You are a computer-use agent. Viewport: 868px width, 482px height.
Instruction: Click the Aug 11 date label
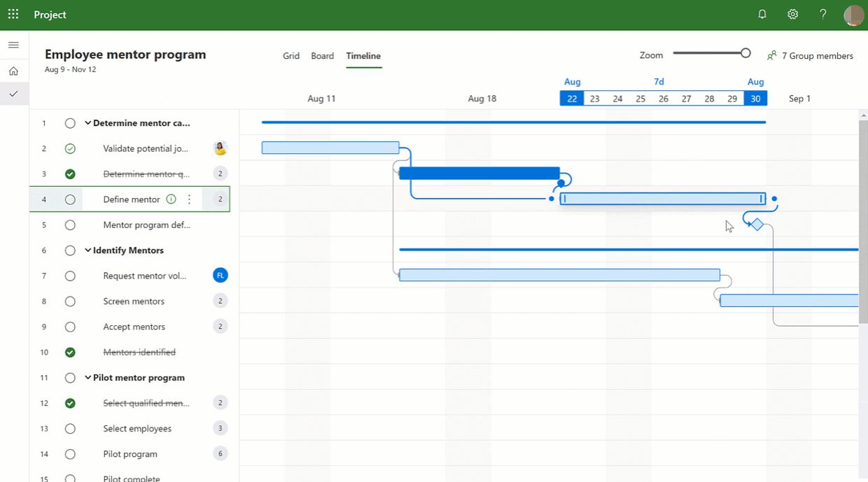[322, 99]
